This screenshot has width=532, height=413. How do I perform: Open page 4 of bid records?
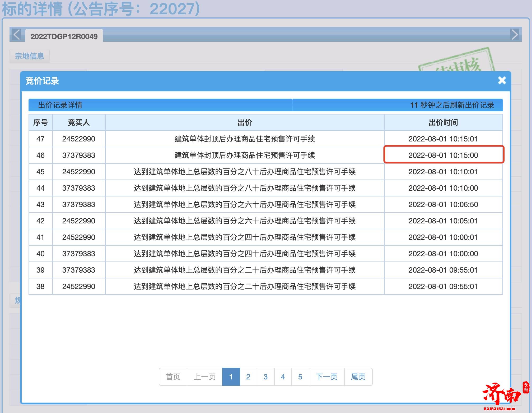283,377
